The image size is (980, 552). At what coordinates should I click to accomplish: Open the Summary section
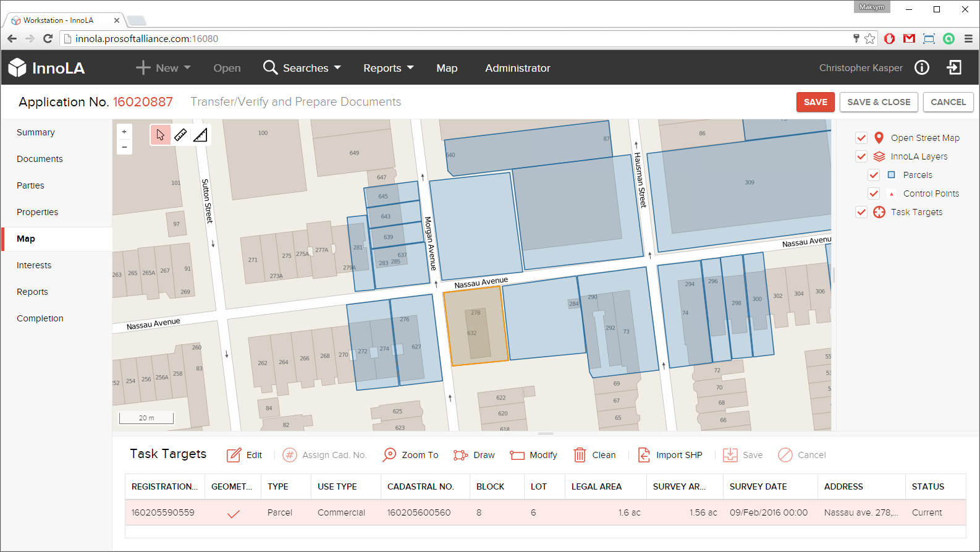pyautogui.click(x=36, y=132)
